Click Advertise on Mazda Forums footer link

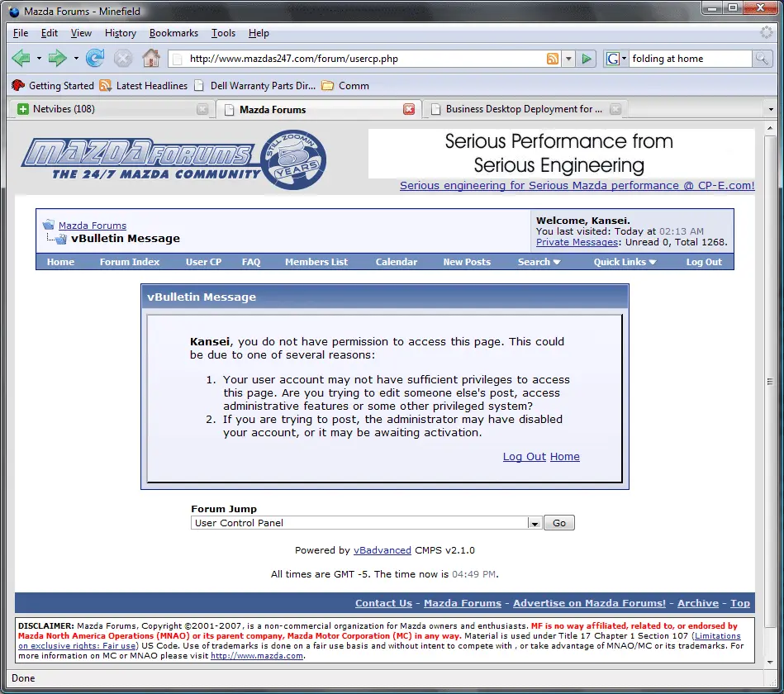pos(590,603)
